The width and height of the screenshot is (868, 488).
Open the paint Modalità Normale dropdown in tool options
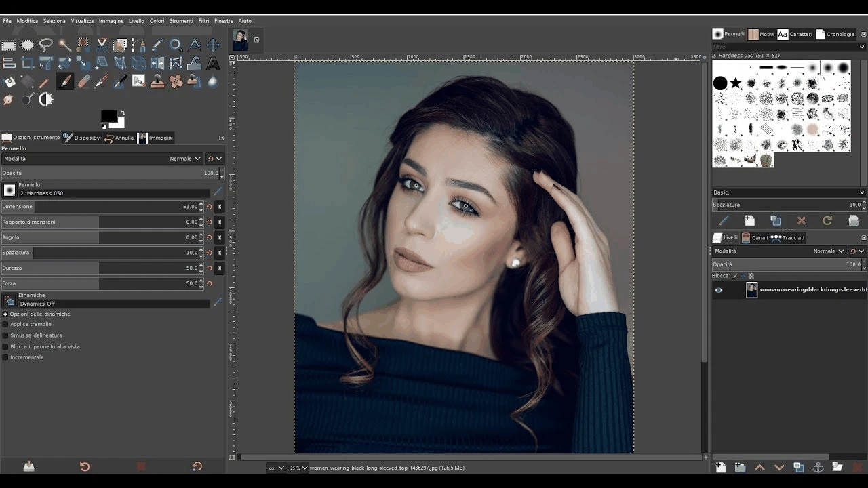(102, 159)
